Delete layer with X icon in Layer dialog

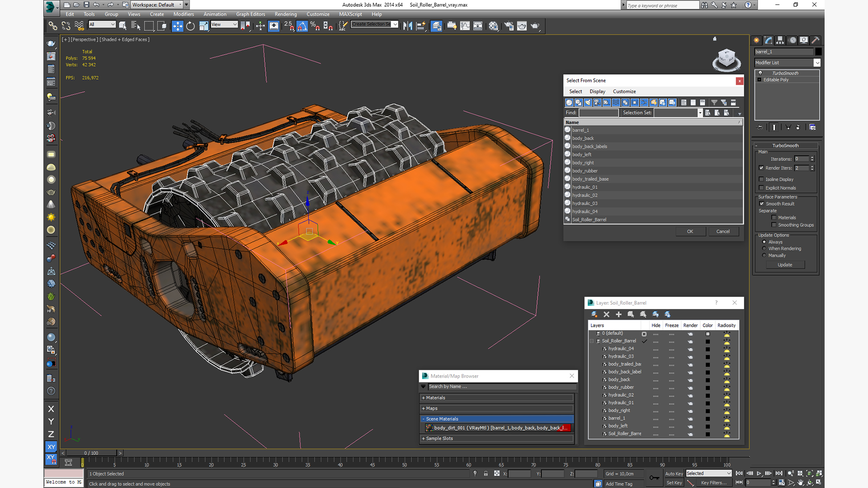(606, 314)
